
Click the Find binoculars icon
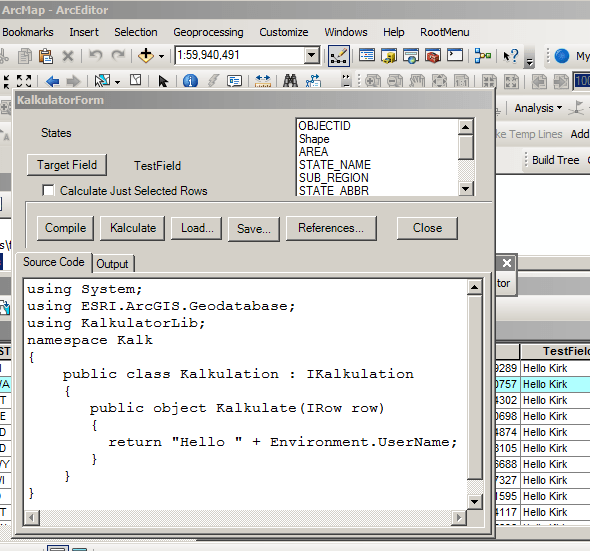[x=290, y=81]
